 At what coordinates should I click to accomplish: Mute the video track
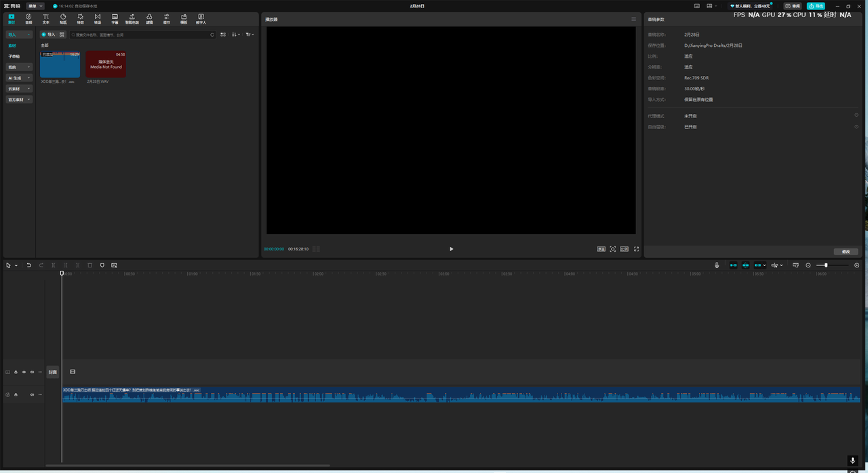click(x=32, y=372)
